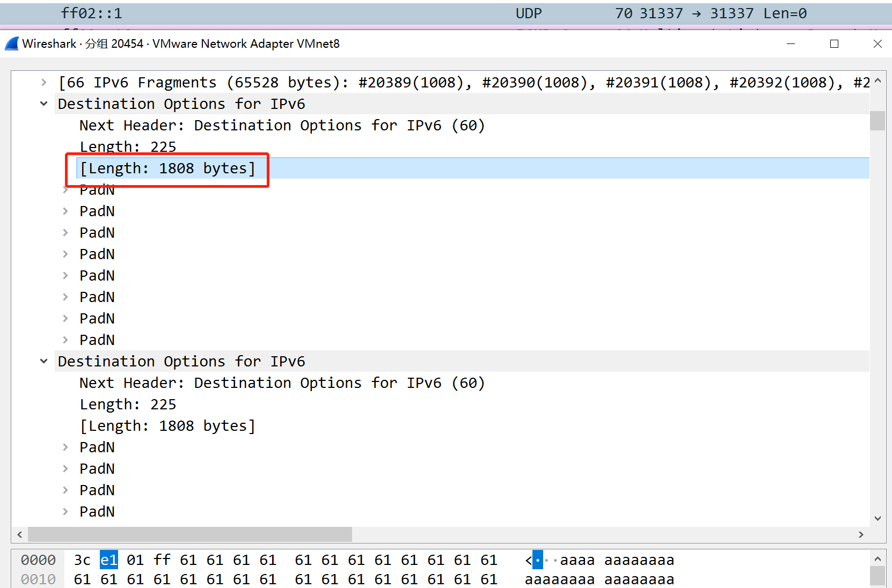
Task: Expand the last PadN before the second Destination Options header
Action: (x=65, y=340)
